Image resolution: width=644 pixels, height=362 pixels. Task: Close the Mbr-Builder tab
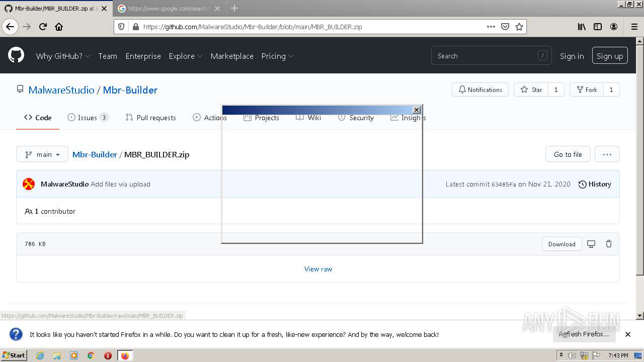coord(104,9)
